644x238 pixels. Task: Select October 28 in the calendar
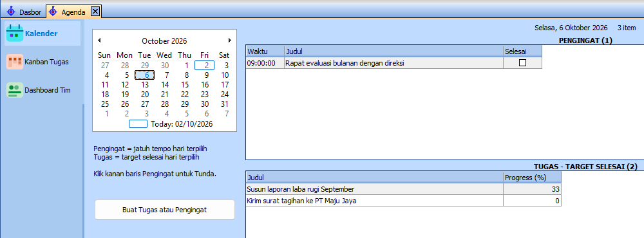(x=165, y=104)
